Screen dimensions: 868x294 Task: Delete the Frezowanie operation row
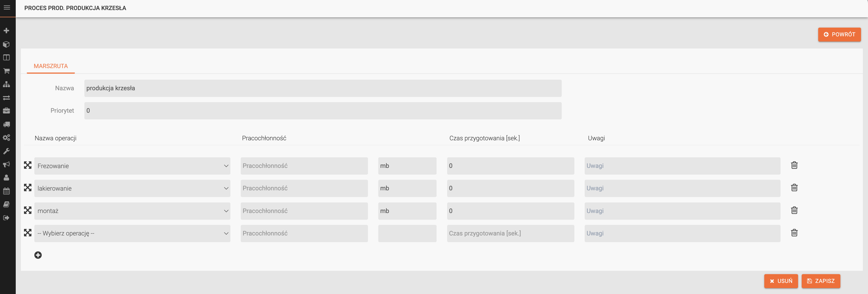794,165
